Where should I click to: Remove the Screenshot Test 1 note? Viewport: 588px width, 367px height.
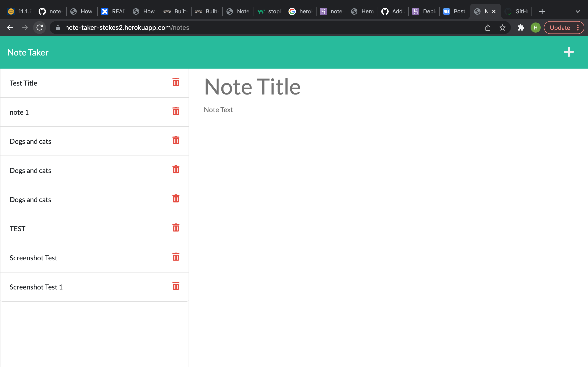176,286
